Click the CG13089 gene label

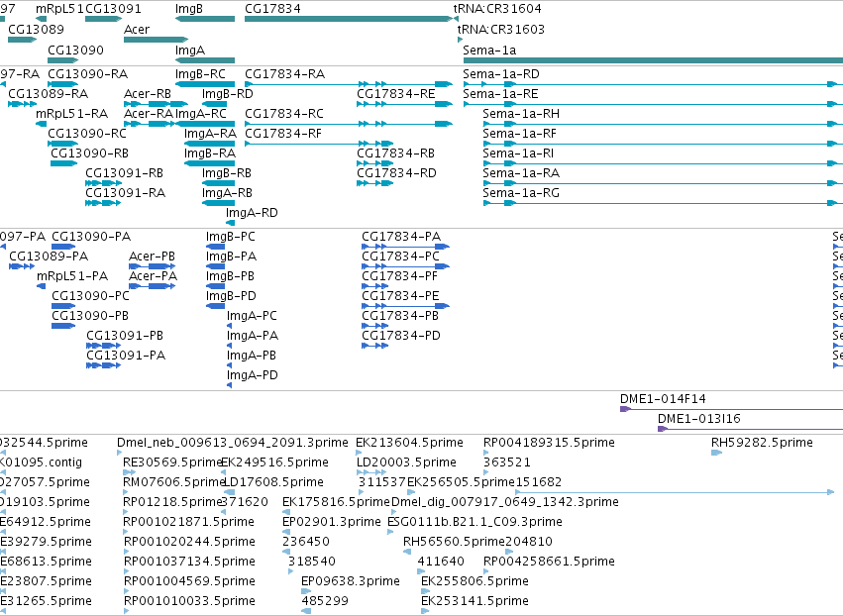click(36, 29)
